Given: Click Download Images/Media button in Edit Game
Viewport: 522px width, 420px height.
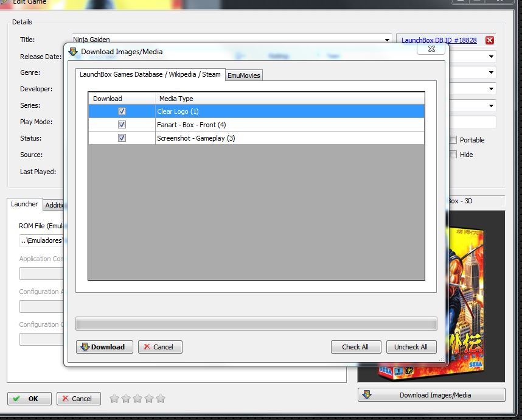Looking at the screenshot, I should pyautogui.click(x=431, y=395).
